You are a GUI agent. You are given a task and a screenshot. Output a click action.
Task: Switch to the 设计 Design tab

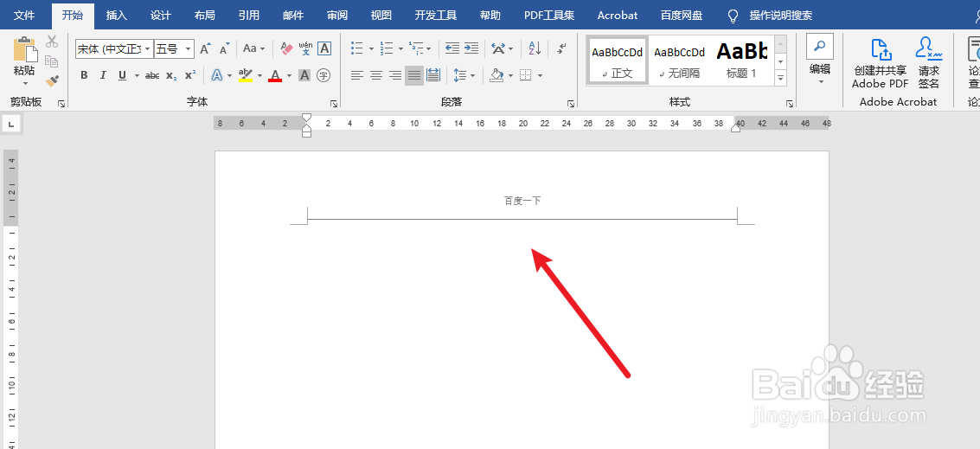tap(161, 15)
